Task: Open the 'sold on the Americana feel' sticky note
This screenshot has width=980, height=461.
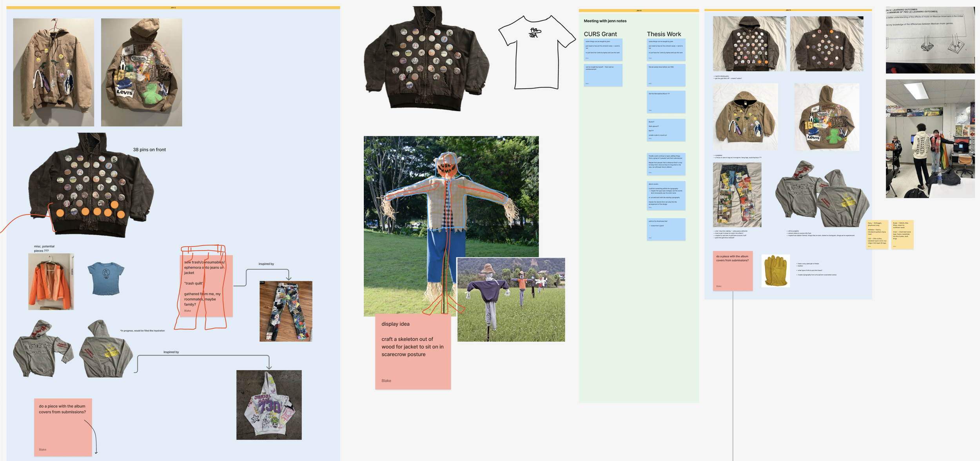Action: [666, 229]
